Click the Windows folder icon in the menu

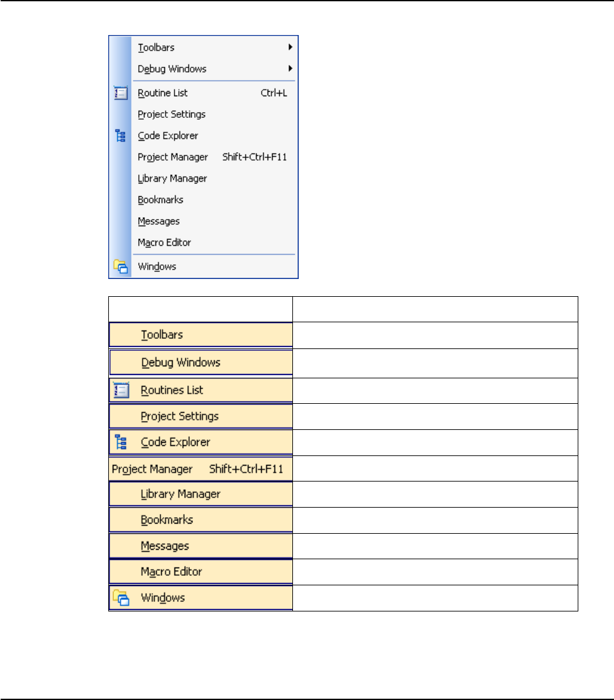click(120, 266)
